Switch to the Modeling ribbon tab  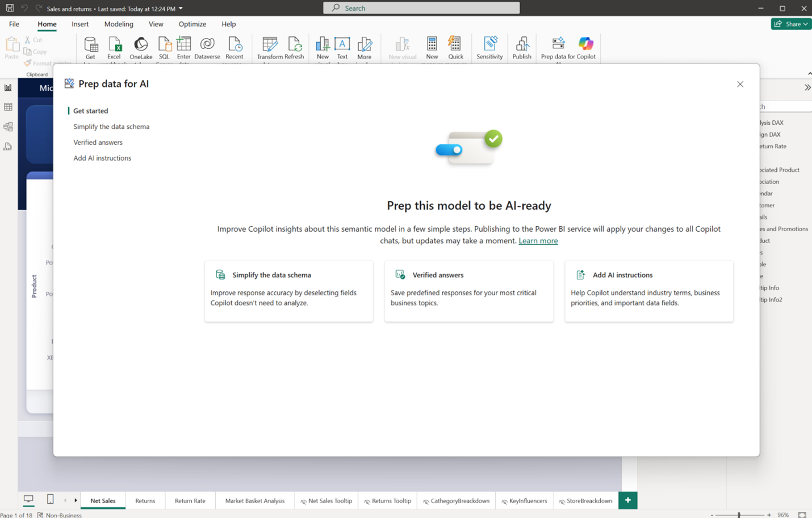[x=119, y=24]
